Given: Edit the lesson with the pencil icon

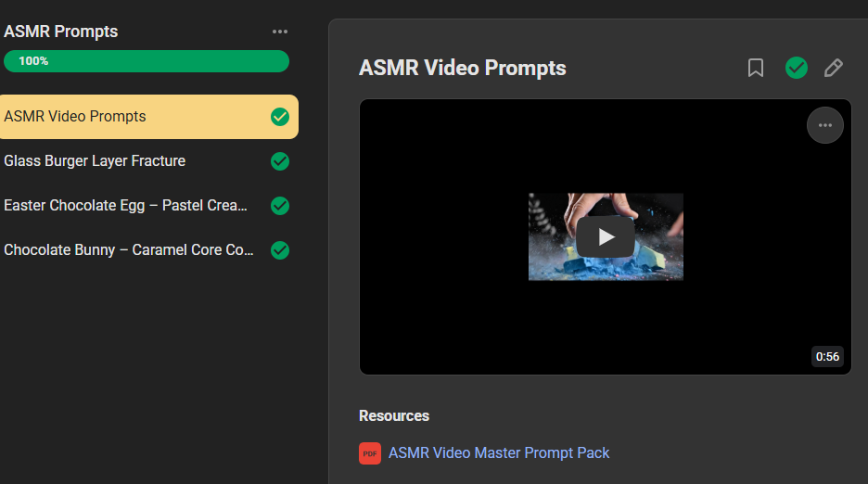Looking at the screenshot, I should click(x=833, y=68).
